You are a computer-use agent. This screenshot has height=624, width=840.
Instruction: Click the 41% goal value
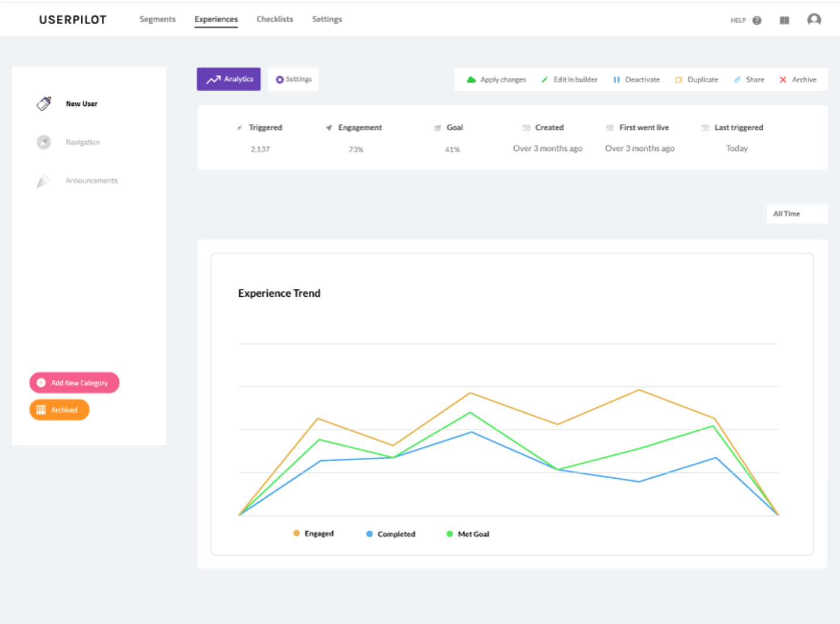coord(452,149)
